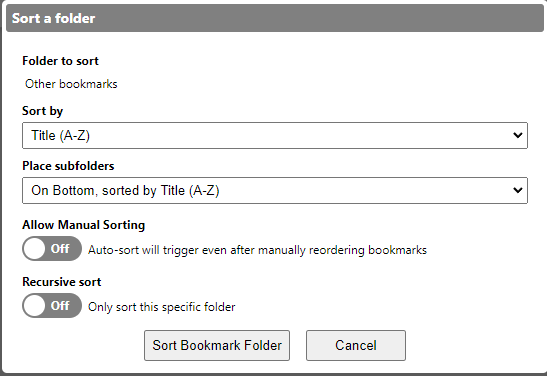Viewport: 547px width, 376px height.
Task: Open the Sort by dropdown
Action: click(275, 135)
